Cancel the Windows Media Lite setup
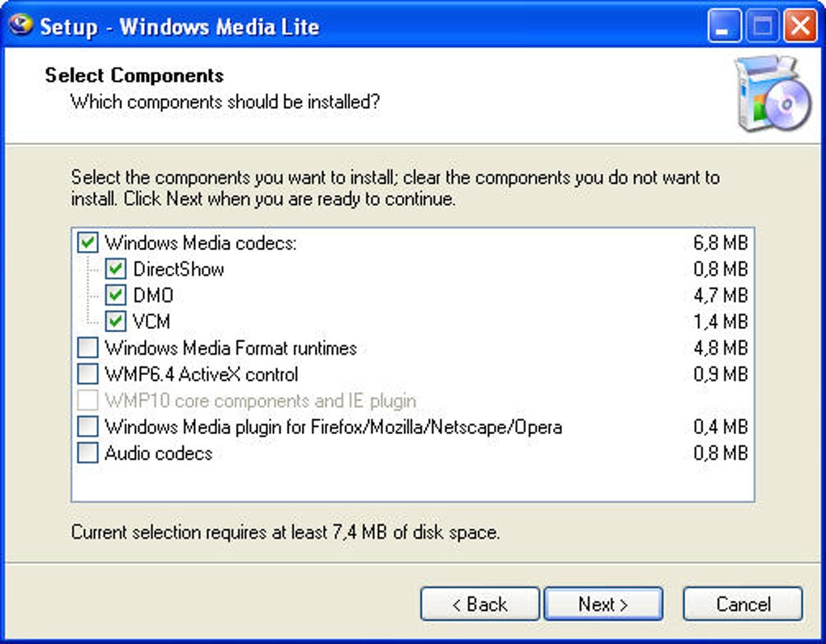Screen dimensions: 826x644 743,604
